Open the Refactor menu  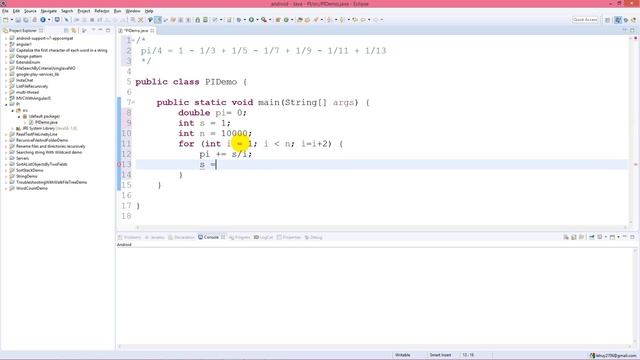pyautogui.click(x=102, y=11)
